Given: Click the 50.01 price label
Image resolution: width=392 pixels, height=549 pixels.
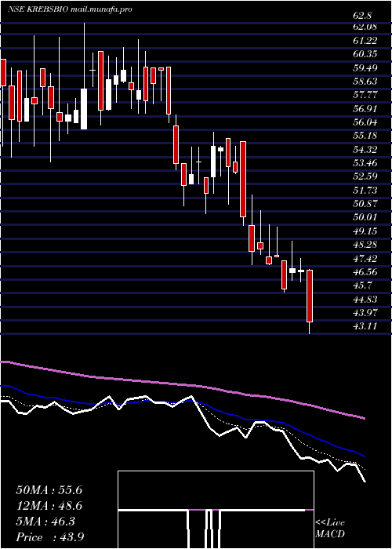Looking at the screenshot, I should 365,217.
